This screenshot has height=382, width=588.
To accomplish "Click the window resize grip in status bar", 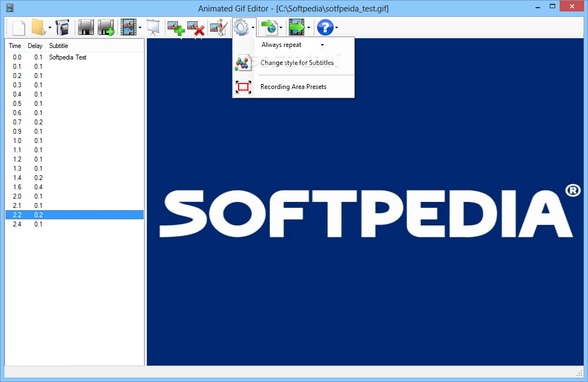I will pyautogui.click(x=579, y=373).
